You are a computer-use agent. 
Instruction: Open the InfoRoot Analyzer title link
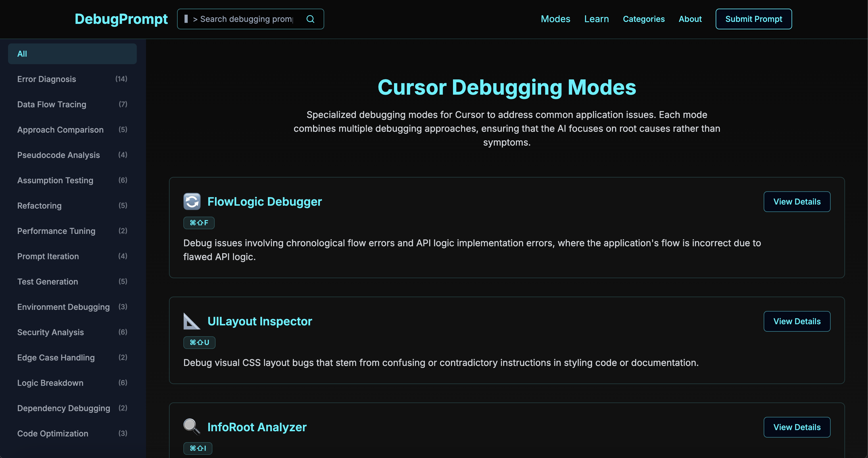pyautogui.click(x=257, y=427)
